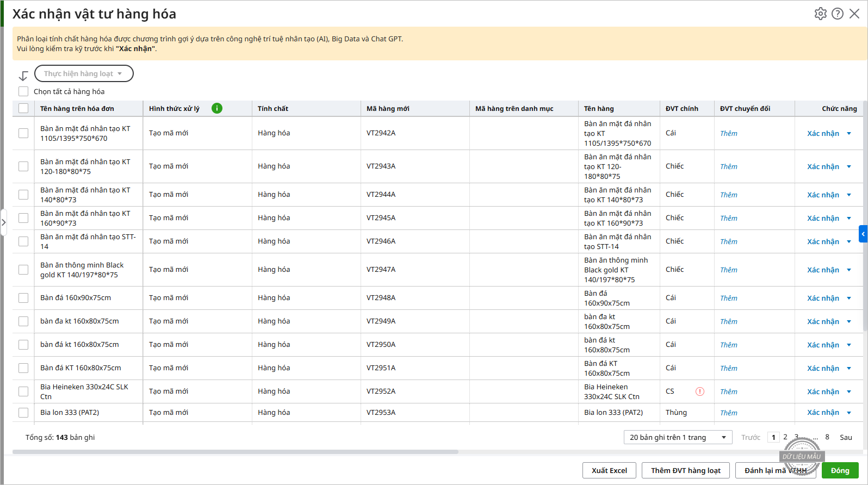The height and width of the screenshot is (485, 868).
Task: Click the Thêm ĐVT hàng loạt button
Action: point(685,470)
